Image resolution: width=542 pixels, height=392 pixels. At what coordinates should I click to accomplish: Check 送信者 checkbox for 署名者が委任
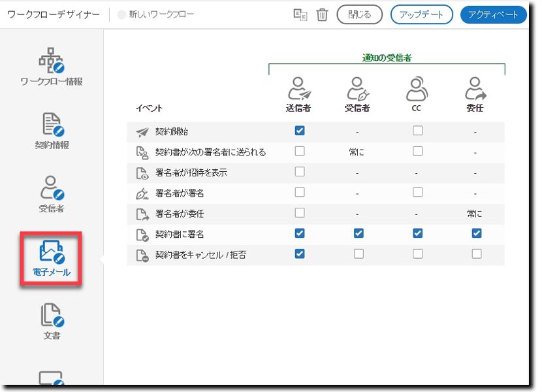click(300, 212)
